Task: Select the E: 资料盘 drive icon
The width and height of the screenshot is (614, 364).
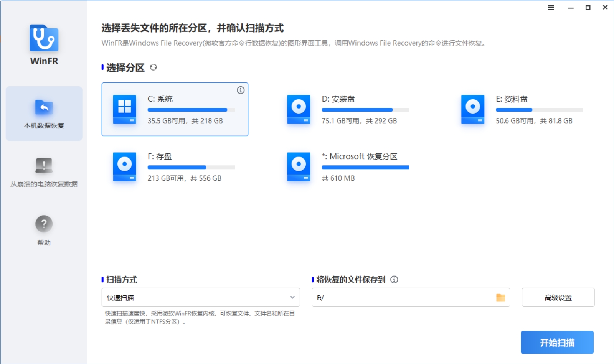Action: point(473,109)
